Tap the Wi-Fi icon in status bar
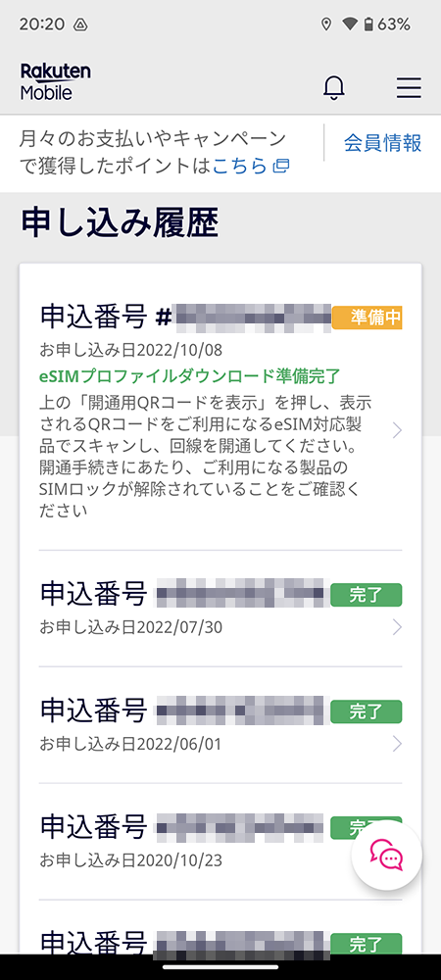The height and width of the screenshot is (980, 441). point(350,24)
